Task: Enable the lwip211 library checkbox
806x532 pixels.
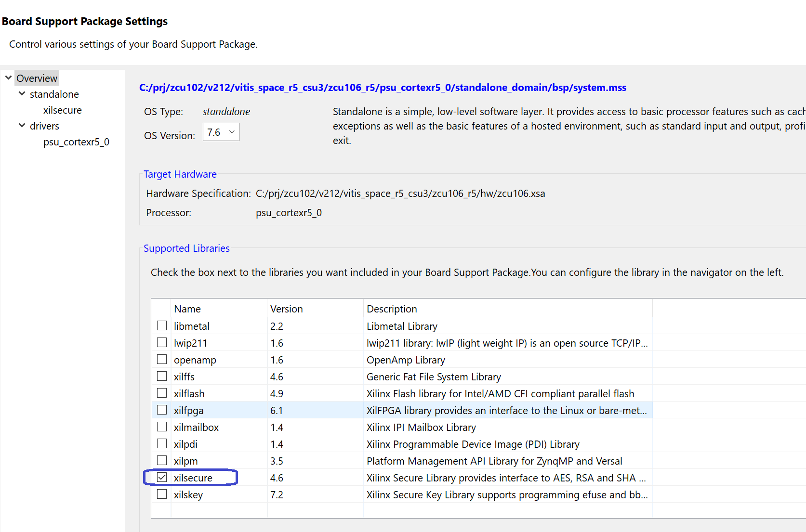Action: click(x=162, y=343)
